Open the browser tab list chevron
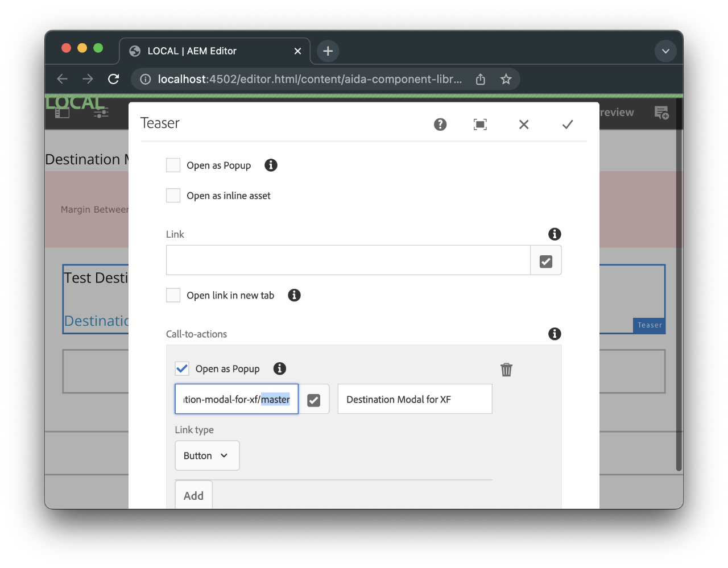728x568 pixels. coord(665,51)
